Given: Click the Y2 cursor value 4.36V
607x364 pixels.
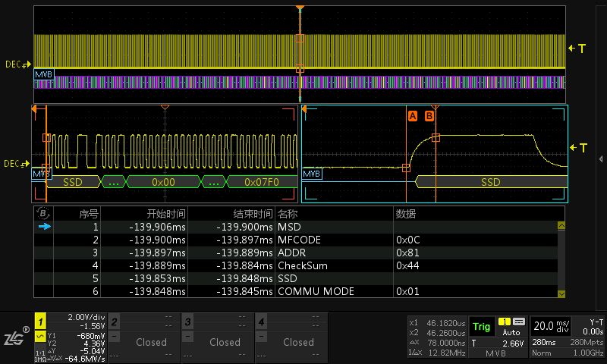Looking at the screenshot, I should (x=94, y=344).
